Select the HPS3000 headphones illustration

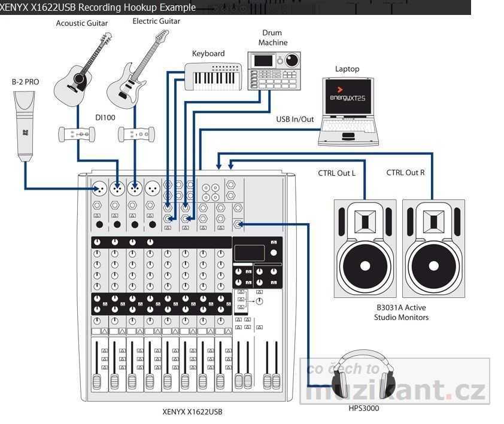click(x=363, y=374)
